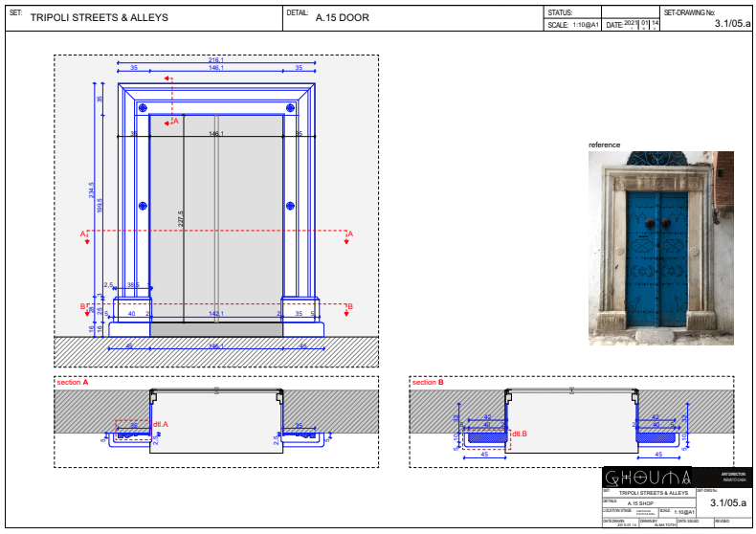Select the red "dtl.A" detail callout
This screenshot has height=534, width=756.
pos(161,424)
